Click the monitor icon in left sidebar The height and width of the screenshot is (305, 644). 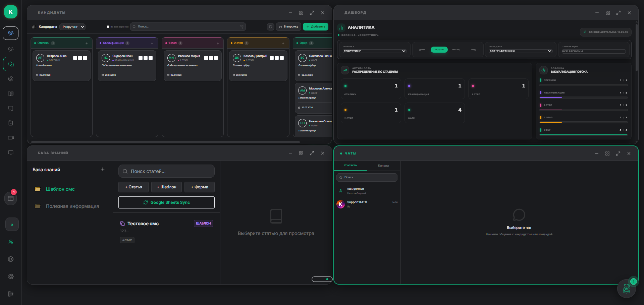tap(11, 152)
